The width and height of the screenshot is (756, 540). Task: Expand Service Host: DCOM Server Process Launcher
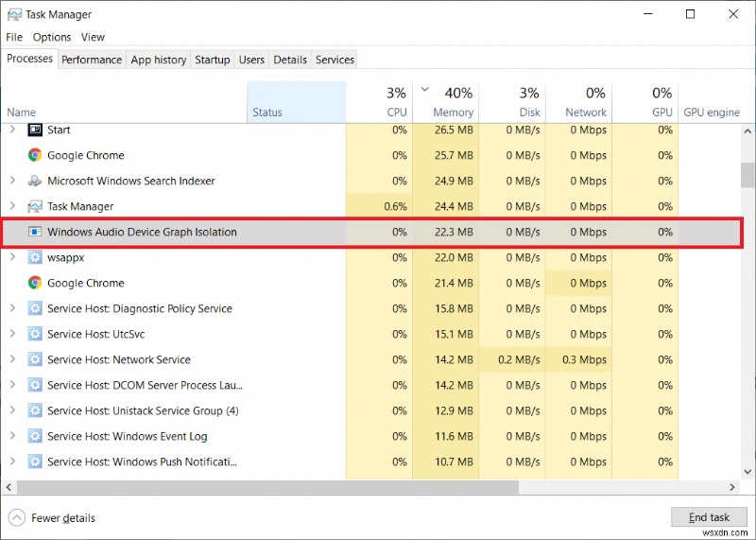12,385
